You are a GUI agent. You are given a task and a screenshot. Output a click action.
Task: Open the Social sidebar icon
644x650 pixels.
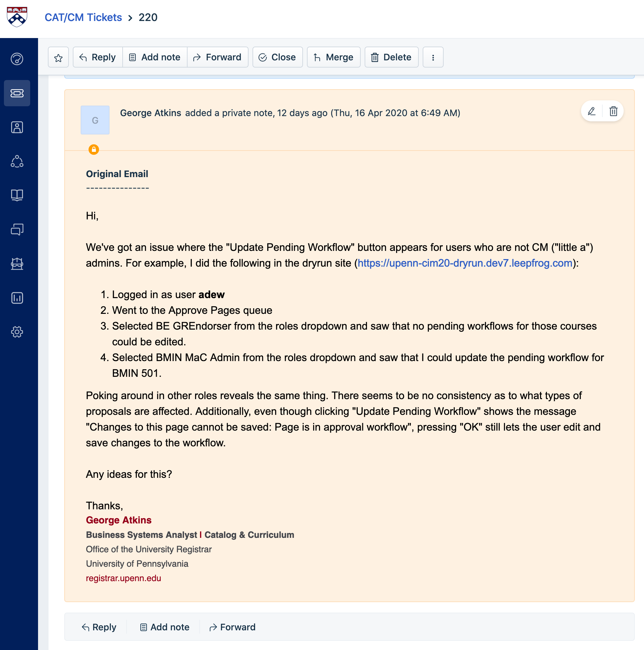(x=17, y=161)
